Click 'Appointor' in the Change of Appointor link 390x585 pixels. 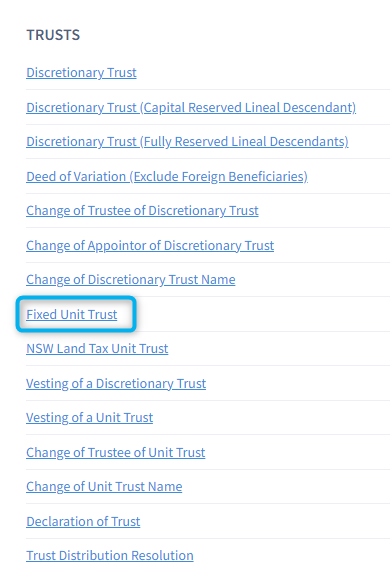click(116, 245)
